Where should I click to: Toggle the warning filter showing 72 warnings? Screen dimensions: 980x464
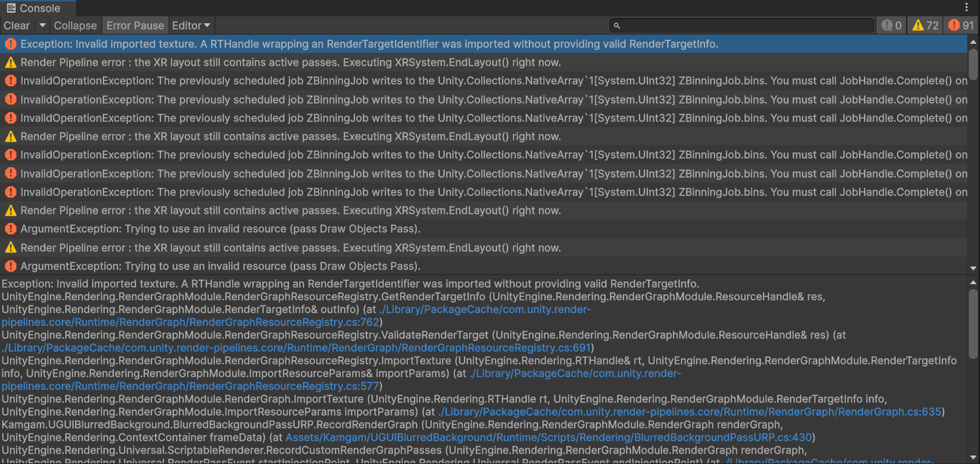924,25
